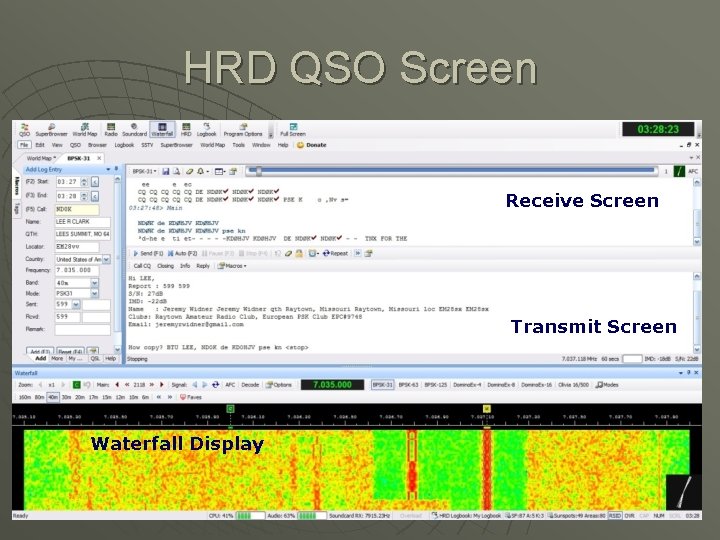Collapse the Add Log Entry panel arrow
The image size is (720, 540).
108,169
